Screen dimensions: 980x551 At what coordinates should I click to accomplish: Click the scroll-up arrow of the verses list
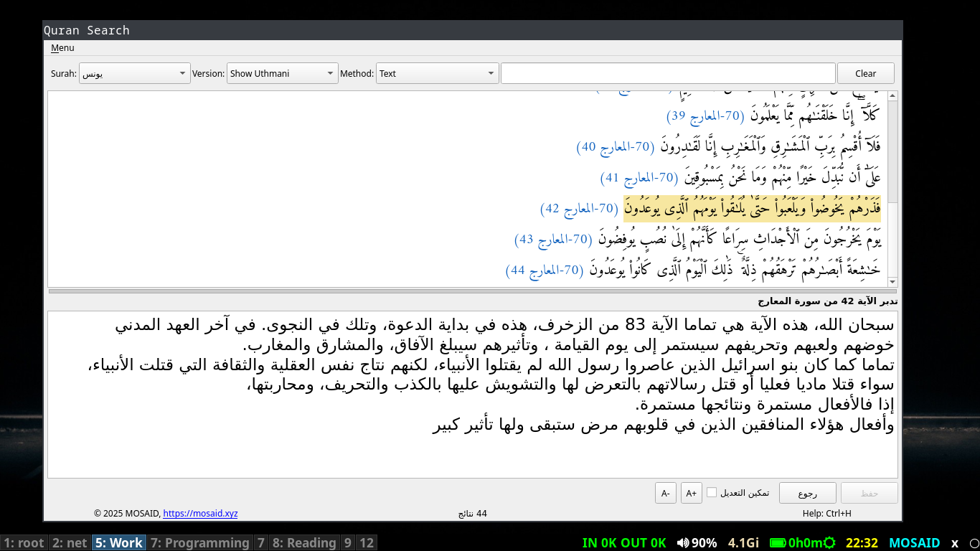[x=892, y=96]
